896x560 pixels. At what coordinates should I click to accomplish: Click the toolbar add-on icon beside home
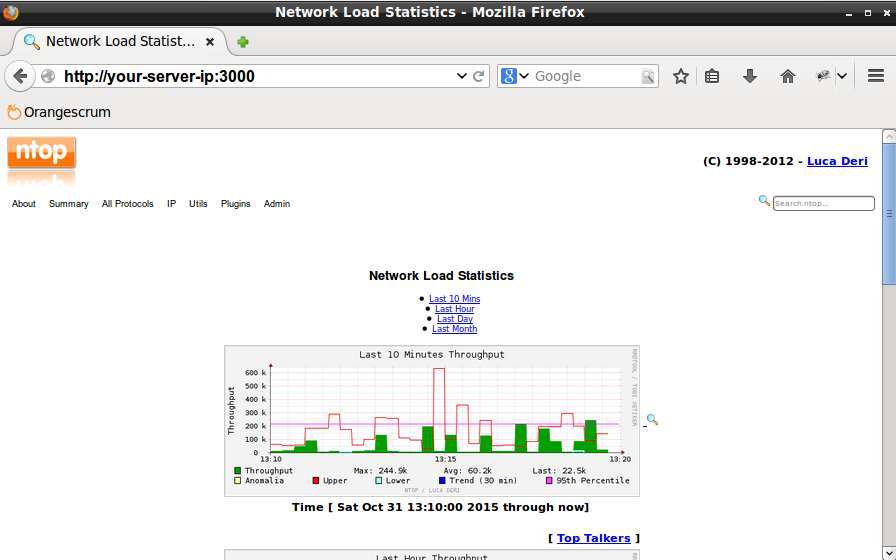823,76
